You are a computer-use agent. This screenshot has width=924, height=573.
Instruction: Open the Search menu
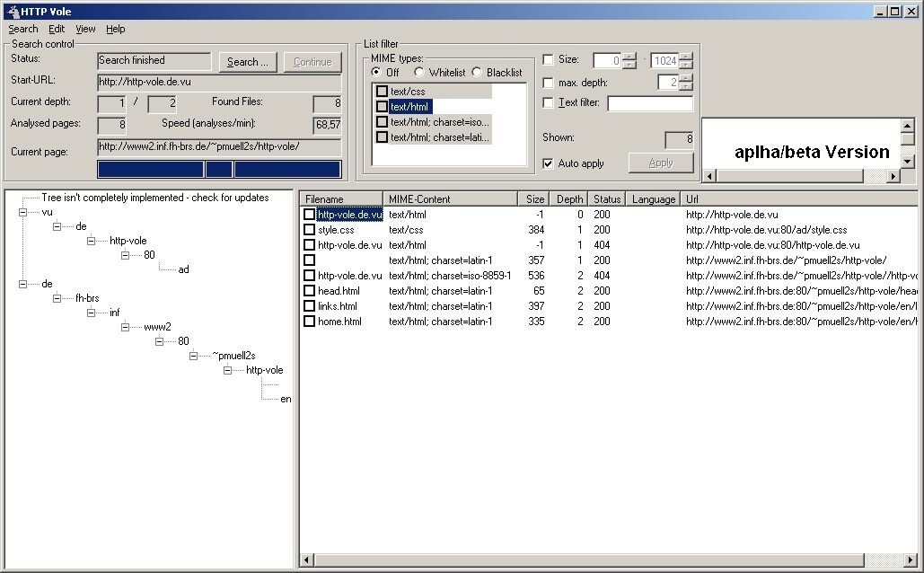point(23,29)
